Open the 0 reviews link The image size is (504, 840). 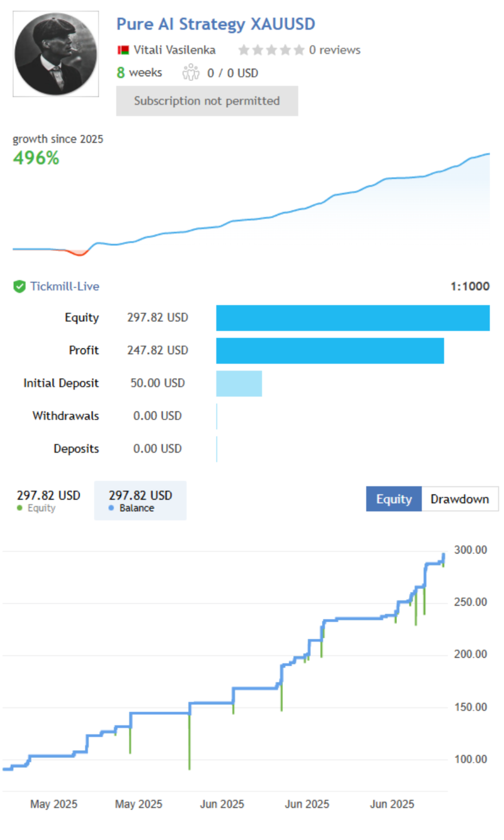point(334,50)
